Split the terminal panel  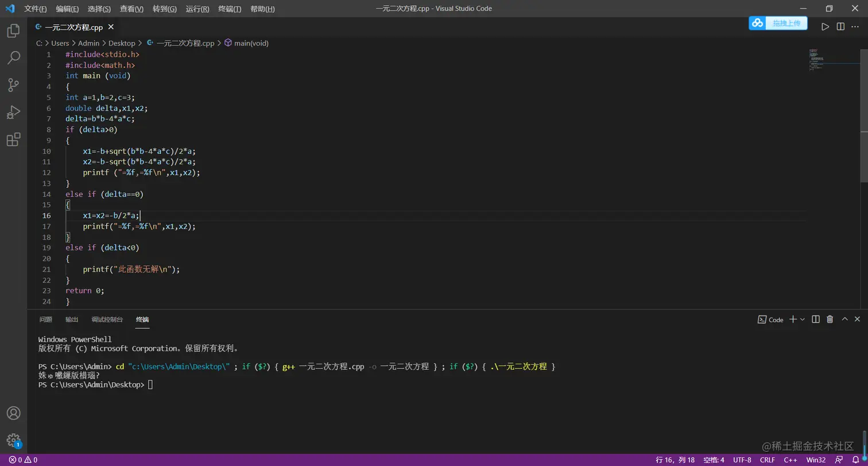[x=815, y=319]
